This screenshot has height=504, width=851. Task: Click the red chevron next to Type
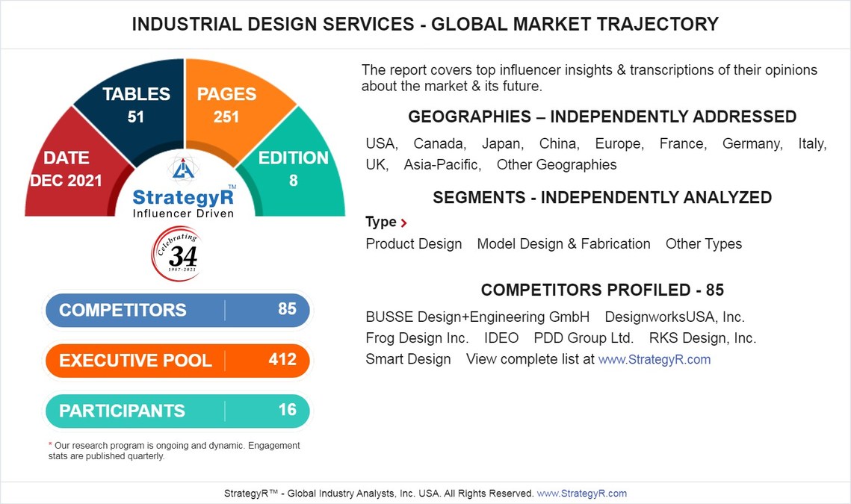pos(403,223)
